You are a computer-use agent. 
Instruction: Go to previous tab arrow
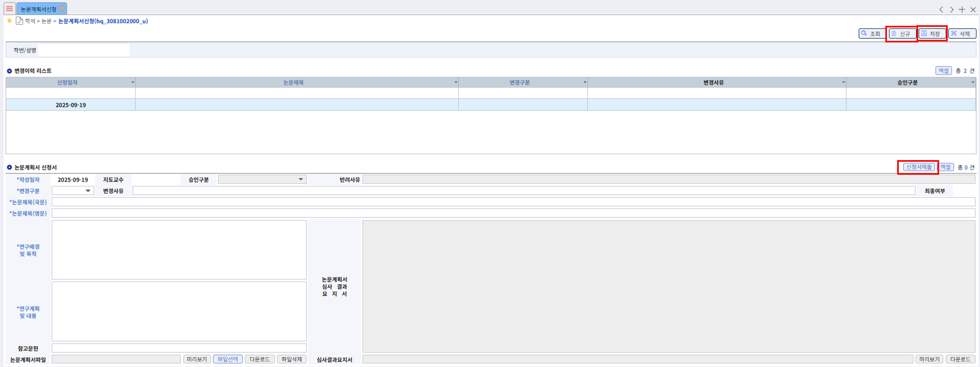tap(941, 10)
